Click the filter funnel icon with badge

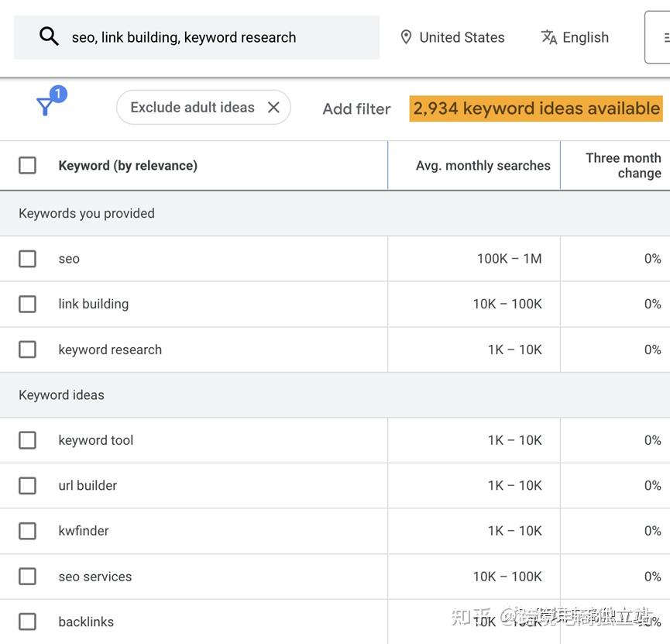46,108
